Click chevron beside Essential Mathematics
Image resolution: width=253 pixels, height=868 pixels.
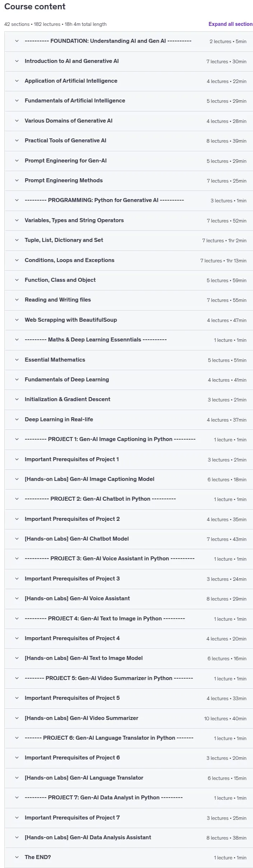point(17,360)
